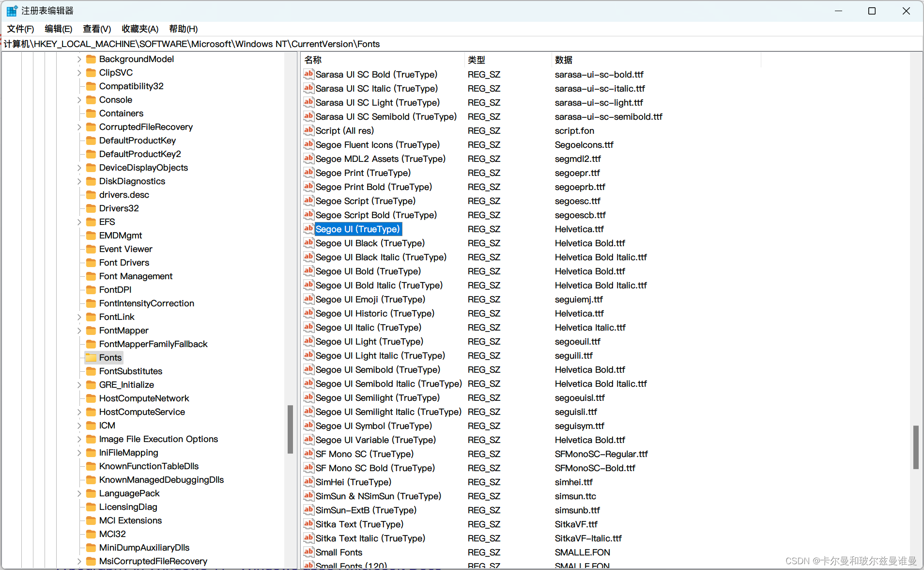Click the folder icon of LicensingDiag

click(x=91, y=507)
